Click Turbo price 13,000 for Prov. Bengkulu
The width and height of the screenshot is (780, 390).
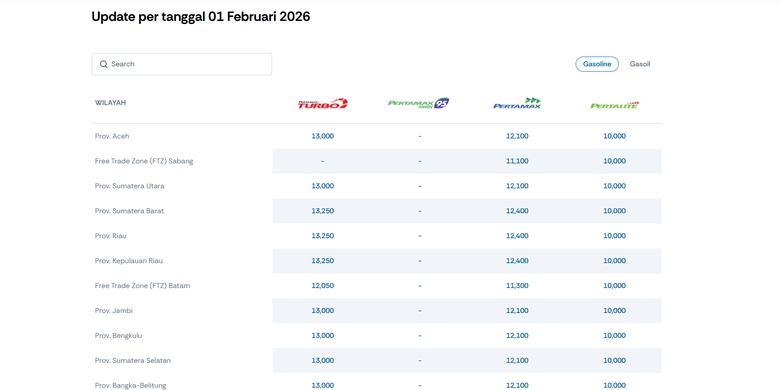click(323, 335)
